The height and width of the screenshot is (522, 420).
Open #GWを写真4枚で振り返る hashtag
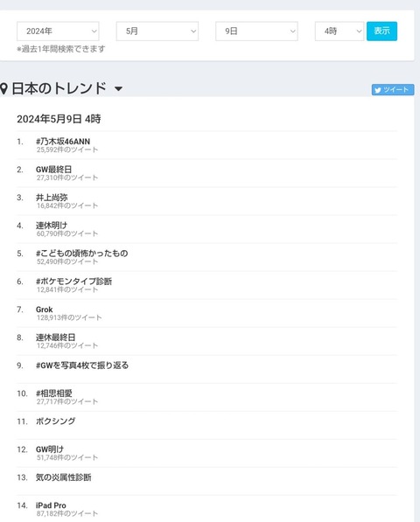click(82, 365)
